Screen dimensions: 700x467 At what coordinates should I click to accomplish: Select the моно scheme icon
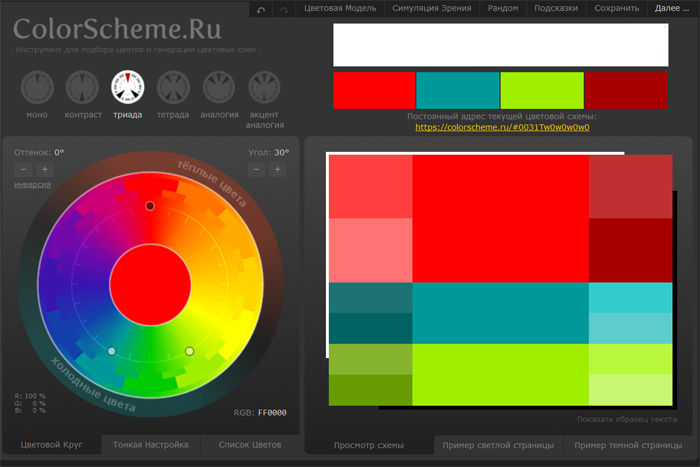pos(37,87)
